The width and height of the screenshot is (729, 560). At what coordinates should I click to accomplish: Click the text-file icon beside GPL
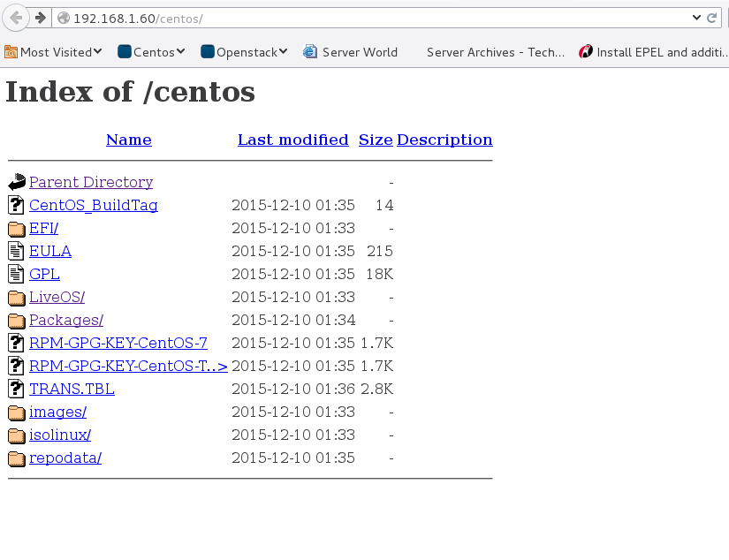(x=16, y=274)
